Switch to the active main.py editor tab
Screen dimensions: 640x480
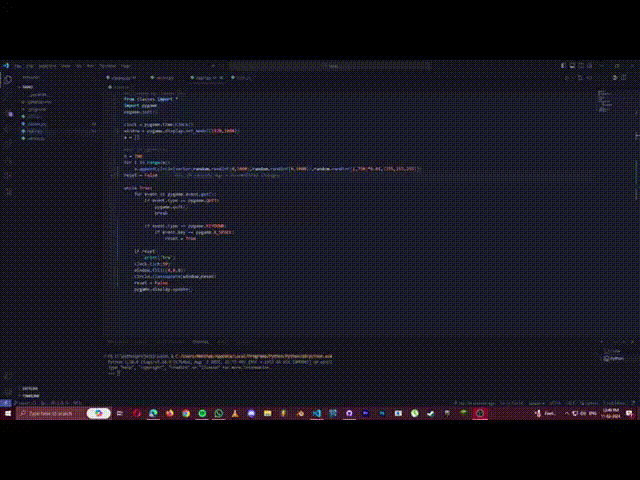[207, 78]
